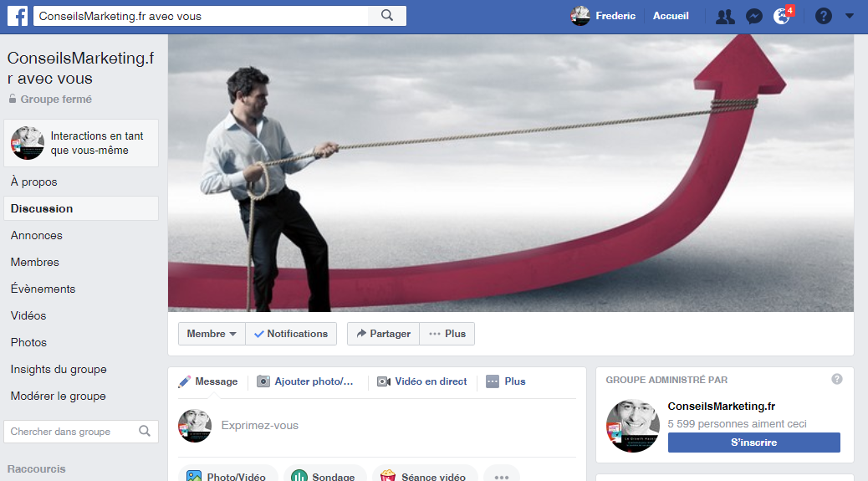This screenshot has width=868, height=481.
Task: Open the Photos section
Action: click(x=28, y=342)
